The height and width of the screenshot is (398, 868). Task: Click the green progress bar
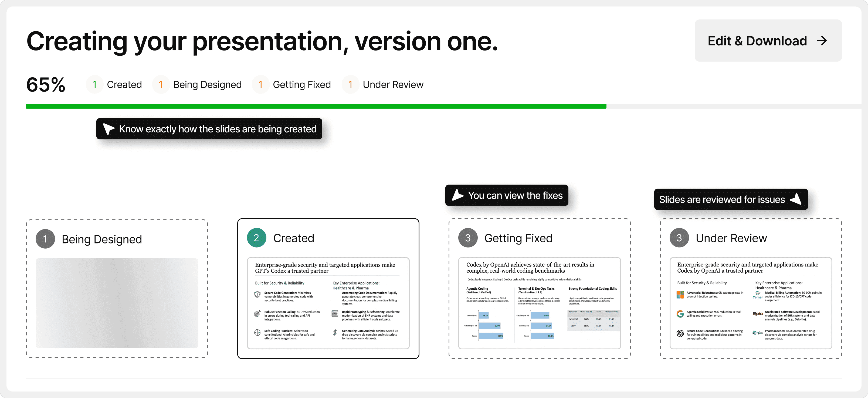click(x=316, y=106)
